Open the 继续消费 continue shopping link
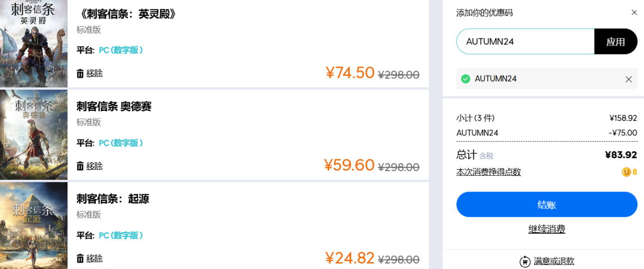This screenshot has height=269, width=644. (x=547, y=229)
